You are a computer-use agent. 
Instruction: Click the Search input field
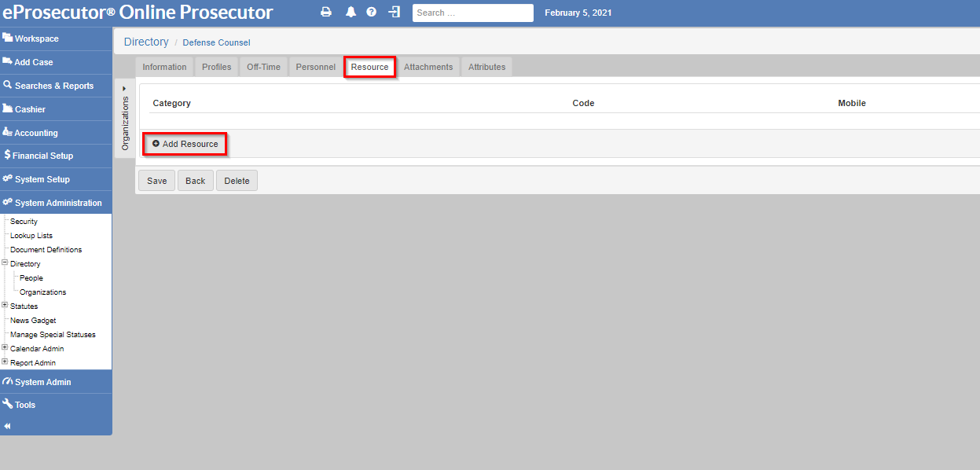coord(472,13)
